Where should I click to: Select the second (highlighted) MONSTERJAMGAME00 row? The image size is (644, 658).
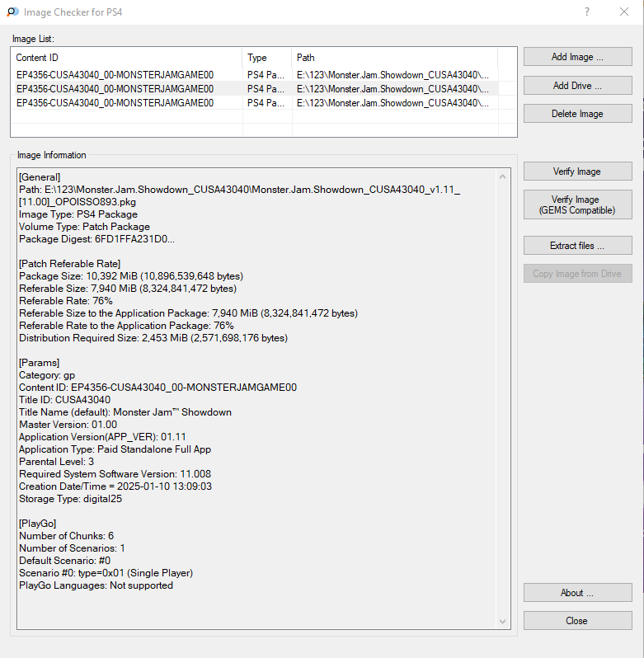(x=255, y=89)
